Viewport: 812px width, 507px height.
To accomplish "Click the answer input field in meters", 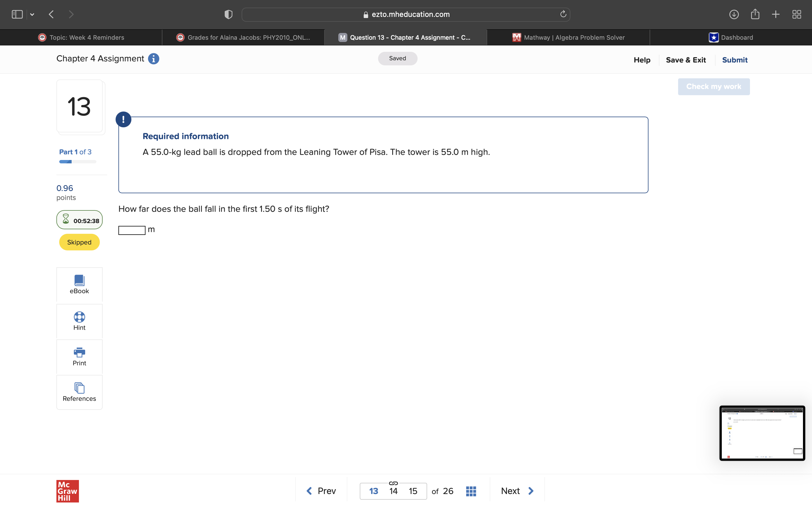I will coord(132,230).
